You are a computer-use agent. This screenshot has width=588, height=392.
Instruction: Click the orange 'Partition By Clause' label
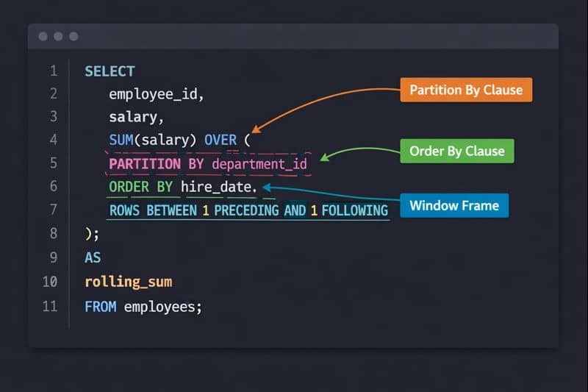[x=466, y=90]
